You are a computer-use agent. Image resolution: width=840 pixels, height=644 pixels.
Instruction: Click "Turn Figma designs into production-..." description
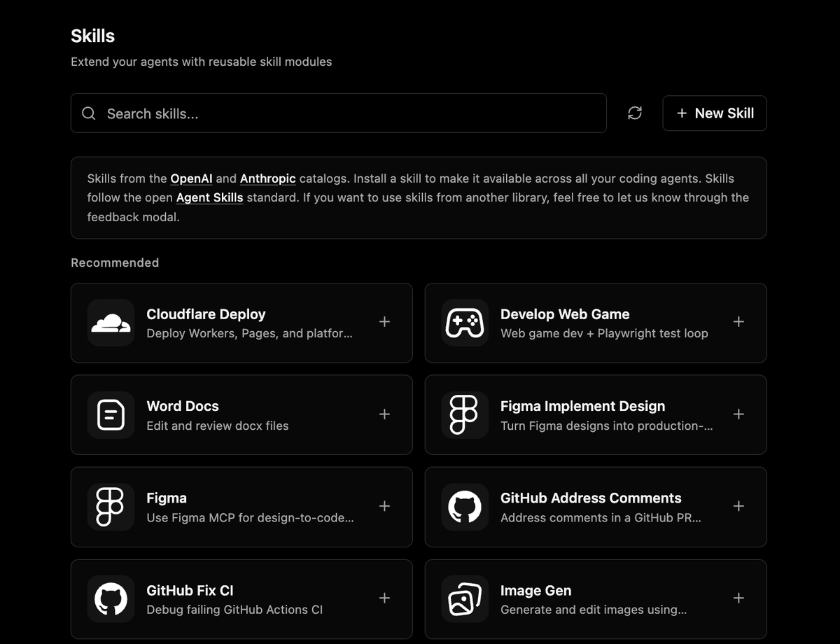click(x=607, y=426)
